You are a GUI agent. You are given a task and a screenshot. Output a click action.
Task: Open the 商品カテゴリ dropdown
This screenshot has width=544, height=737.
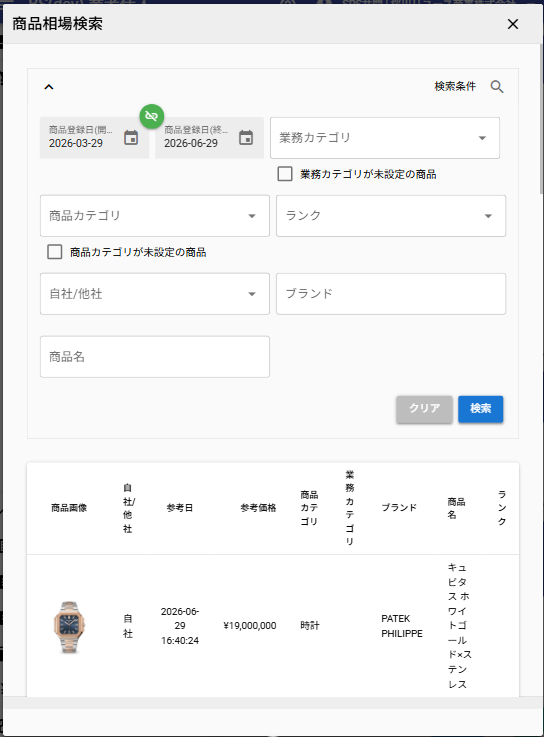[x=155, y=216]
